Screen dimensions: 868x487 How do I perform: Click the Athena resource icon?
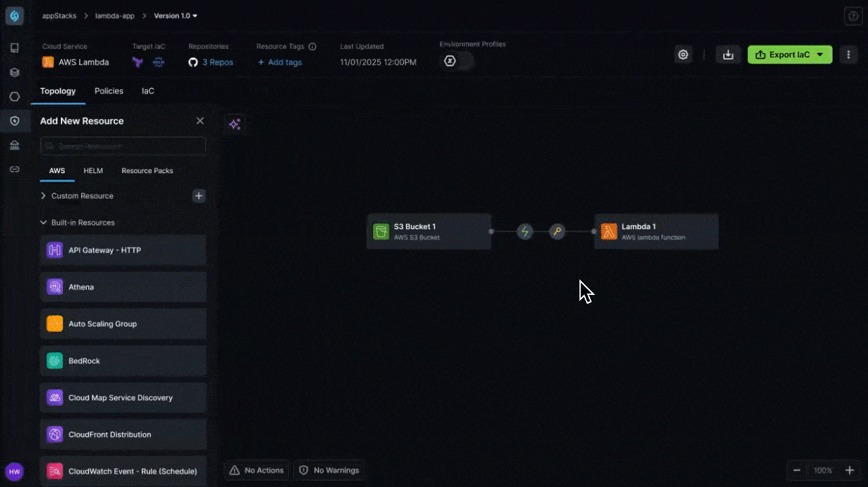tap(55, 287)
